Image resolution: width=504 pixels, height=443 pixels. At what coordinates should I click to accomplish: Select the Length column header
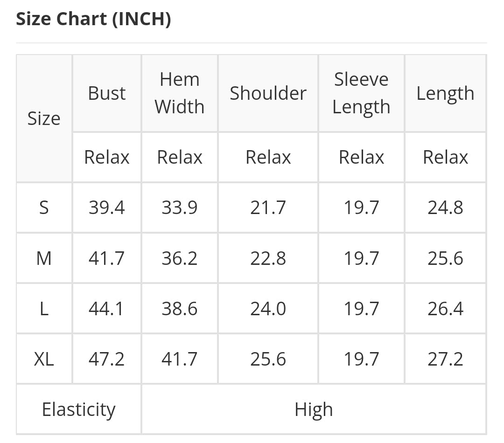[x=446, y=93]
